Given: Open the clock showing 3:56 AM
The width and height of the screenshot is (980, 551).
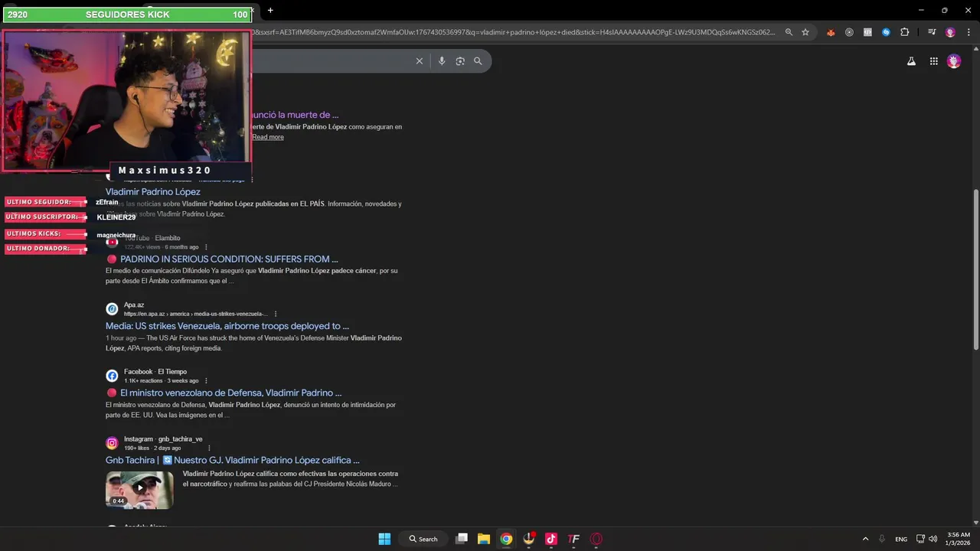Looking at the screenshot, I should pos(959,539).
